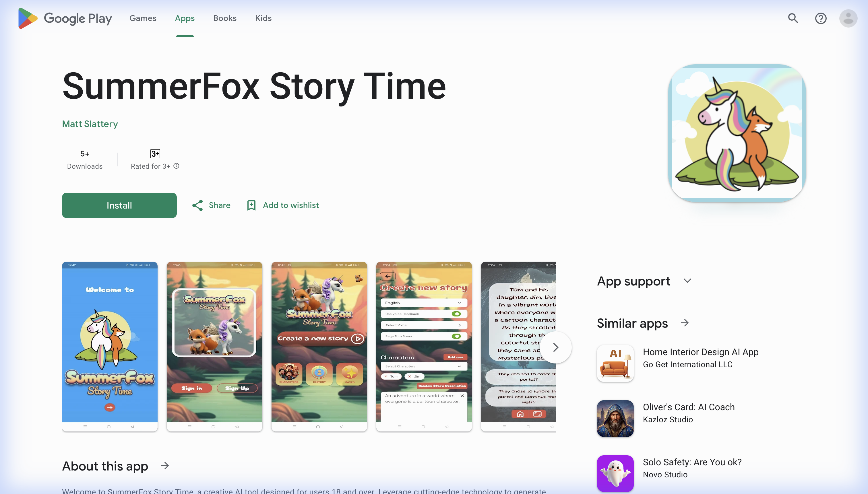The image size is (868, 494).
Task: Open the help center question icon
Action: pyautogui.click(x=820, y=18)
